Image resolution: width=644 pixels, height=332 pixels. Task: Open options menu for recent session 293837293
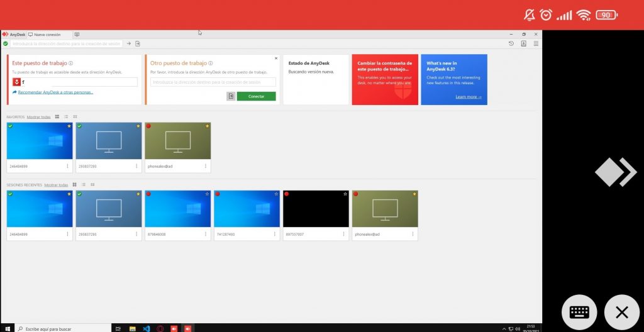tap(136, 234)
